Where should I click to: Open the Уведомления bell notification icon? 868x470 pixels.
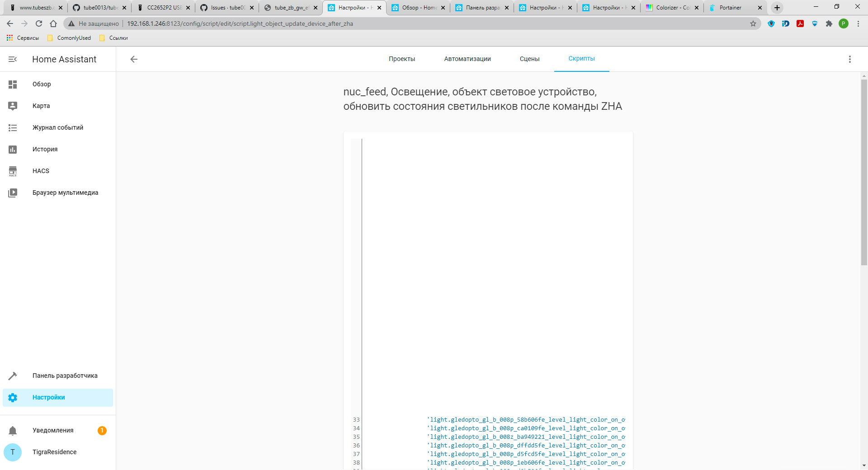13,430
